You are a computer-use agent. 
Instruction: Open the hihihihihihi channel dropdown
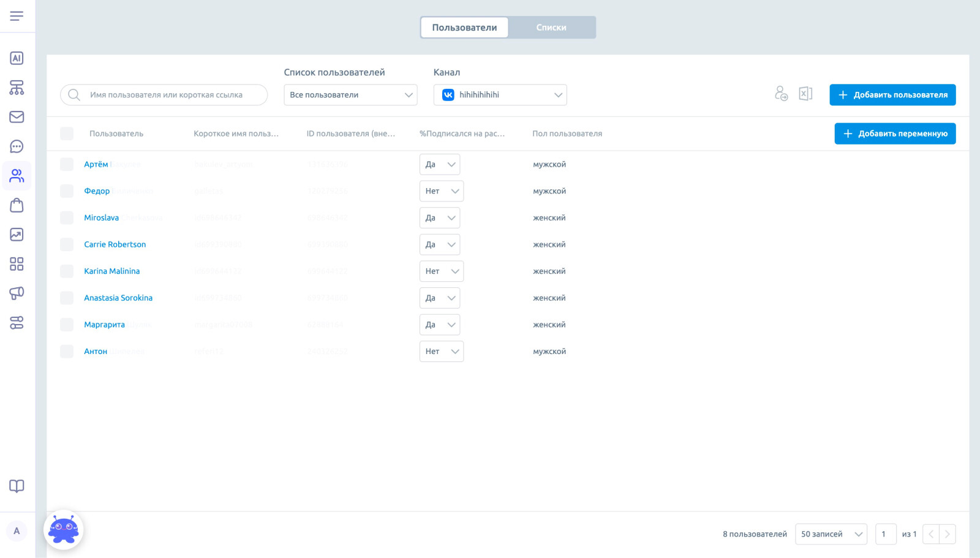coord(500,95)
